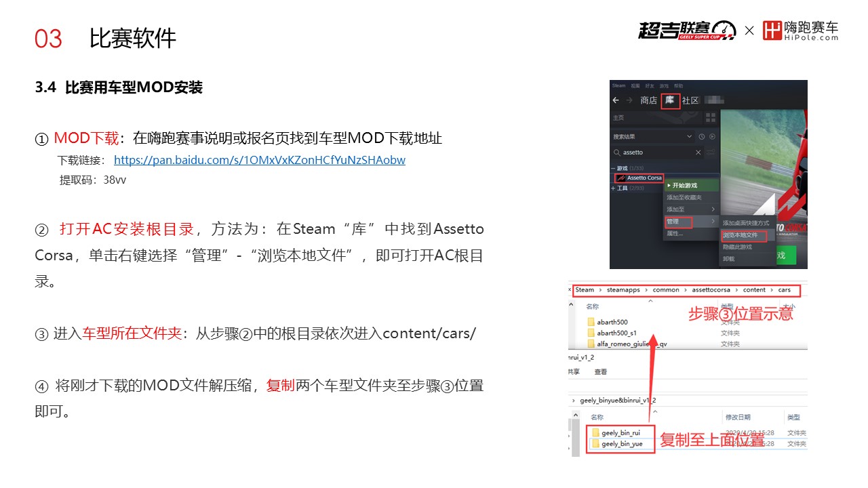This screenshot has width=868, height=488.
Task: Select the abarth500 folder
Action: [608, 322]
